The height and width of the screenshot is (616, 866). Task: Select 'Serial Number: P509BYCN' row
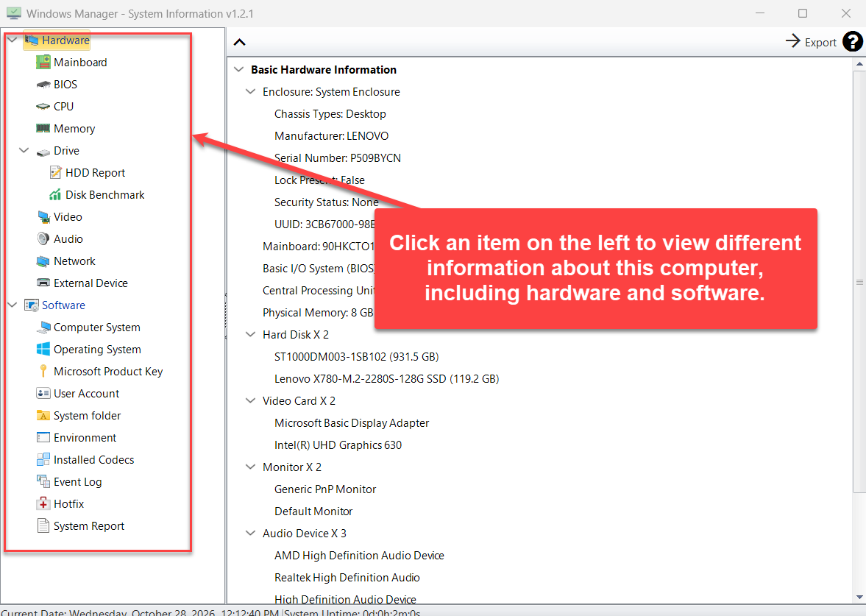338,158
